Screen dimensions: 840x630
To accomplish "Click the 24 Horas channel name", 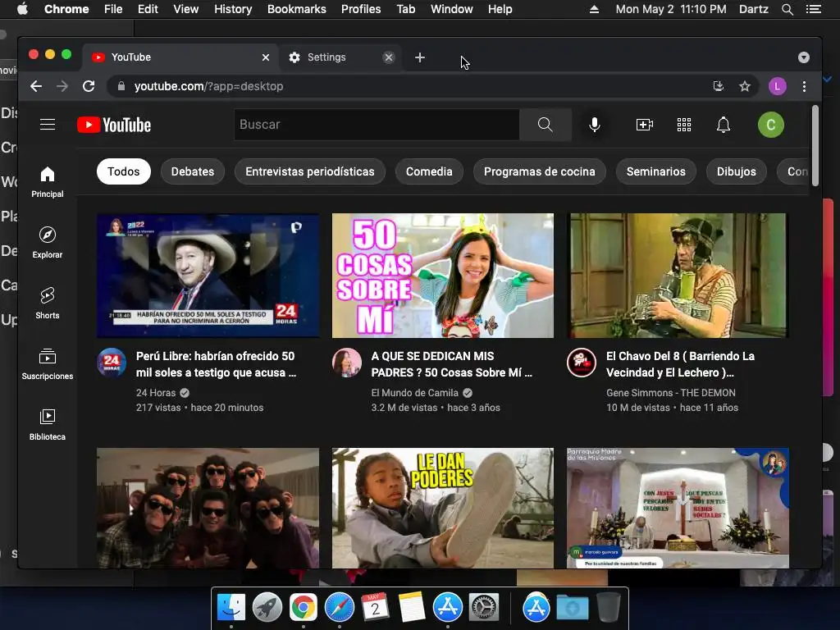I will coord(156,393).
